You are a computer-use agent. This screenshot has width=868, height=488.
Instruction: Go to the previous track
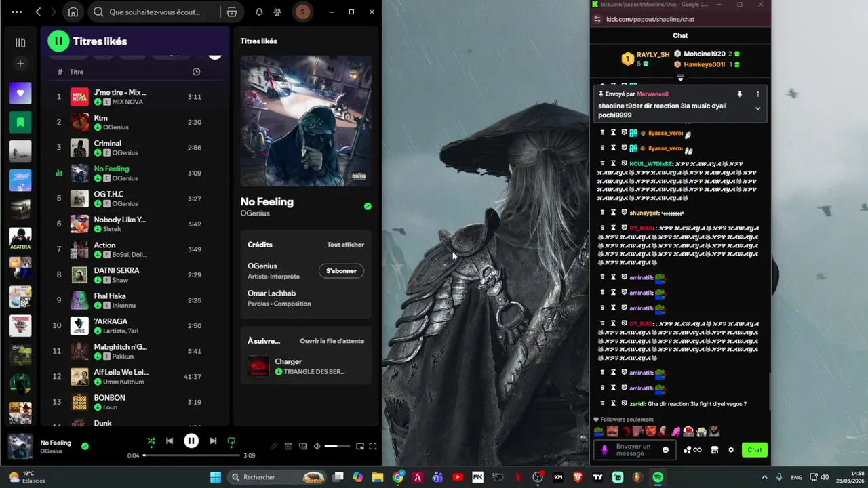coord(170,441)
